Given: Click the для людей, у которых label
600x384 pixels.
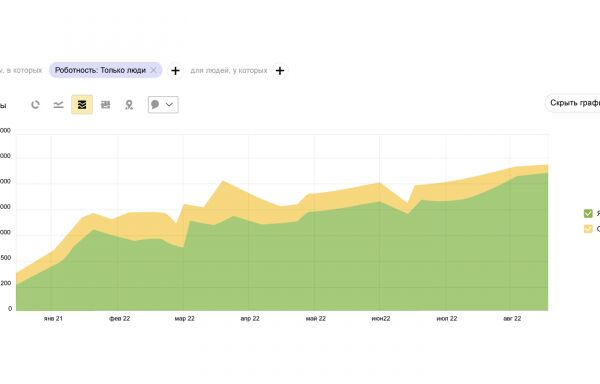Looking at the screenshot, I should coord(229,70).
